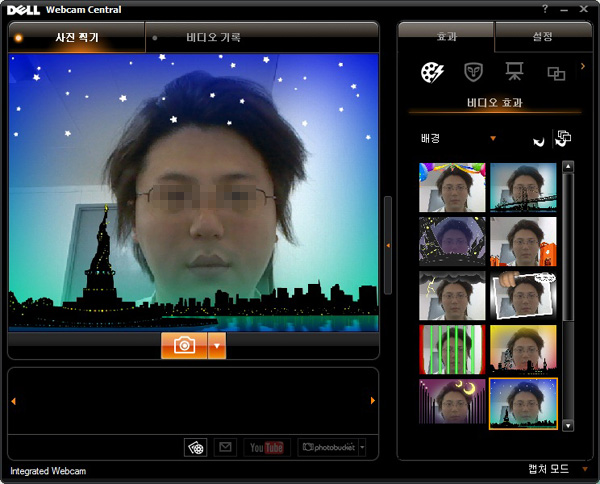Click the remove all effects icon

coord(563,138)
